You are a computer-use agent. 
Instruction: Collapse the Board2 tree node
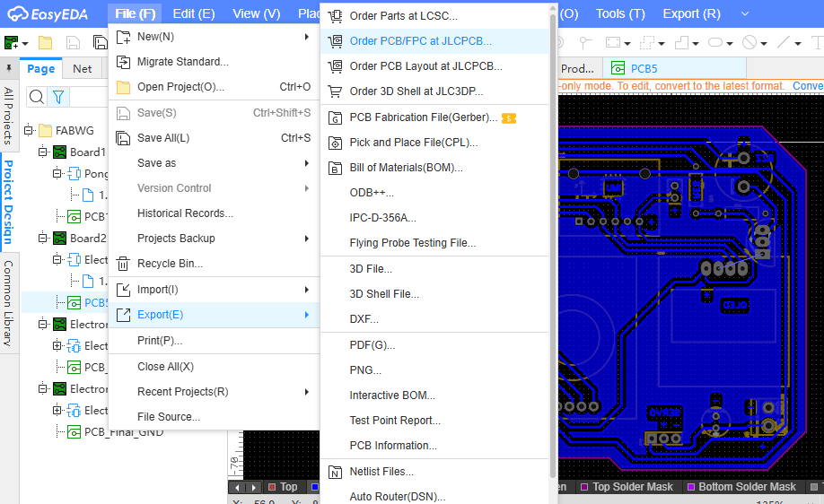tap(43, 239)
